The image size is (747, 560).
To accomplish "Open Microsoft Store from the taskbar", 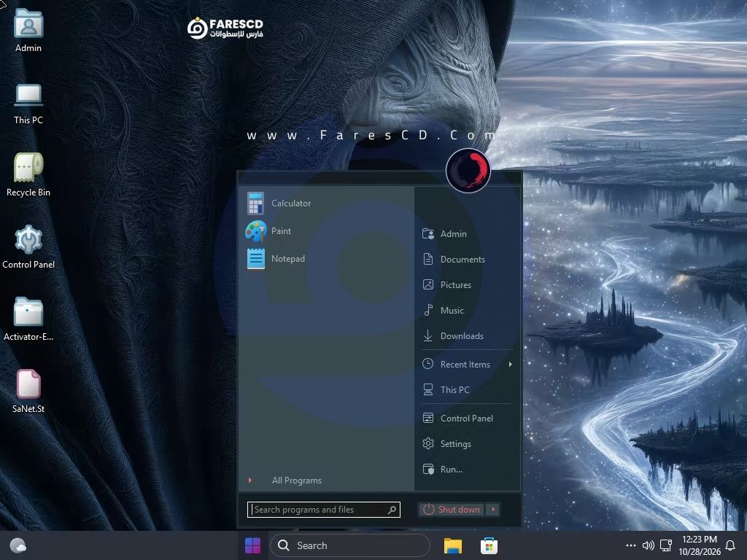I will click(489, 545).
